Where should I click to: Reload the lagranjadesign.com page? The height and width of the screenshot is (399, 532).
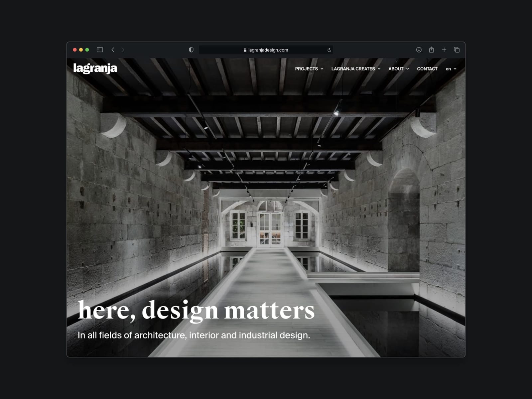(329, 50)
